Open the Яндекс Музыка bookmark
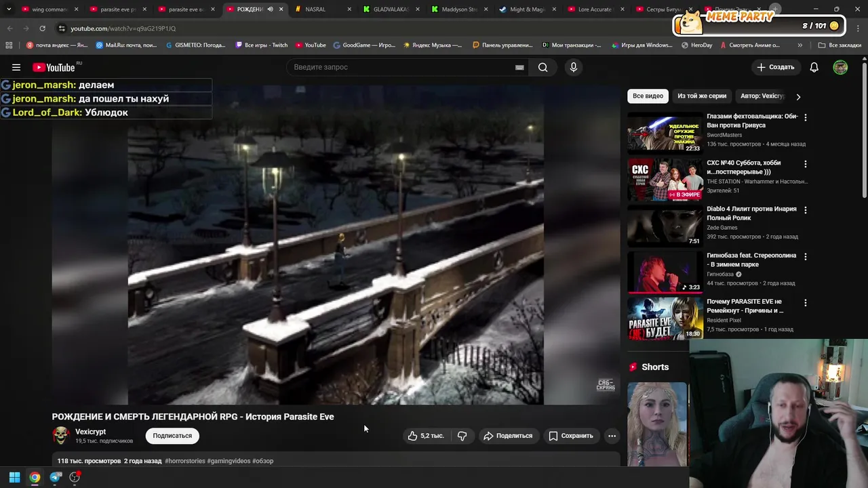 pos(432,45)
